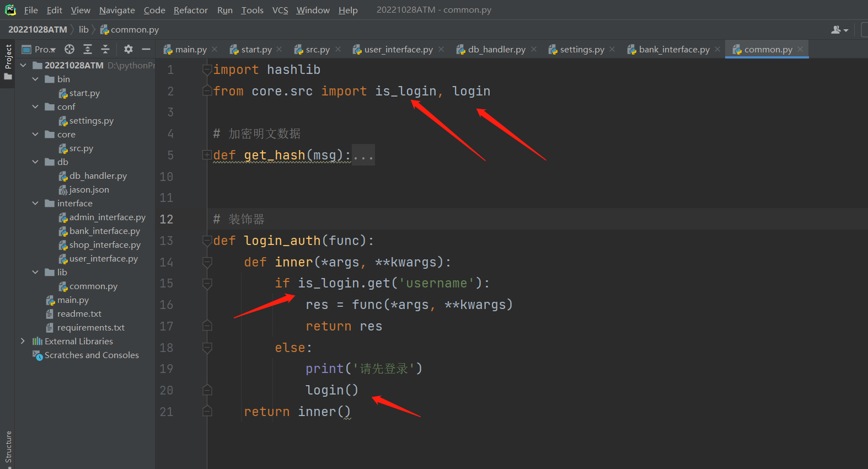Select bank_interface.py in the project tree
Viewport: 868px width, 469px height.
click(x=105, y=231)
